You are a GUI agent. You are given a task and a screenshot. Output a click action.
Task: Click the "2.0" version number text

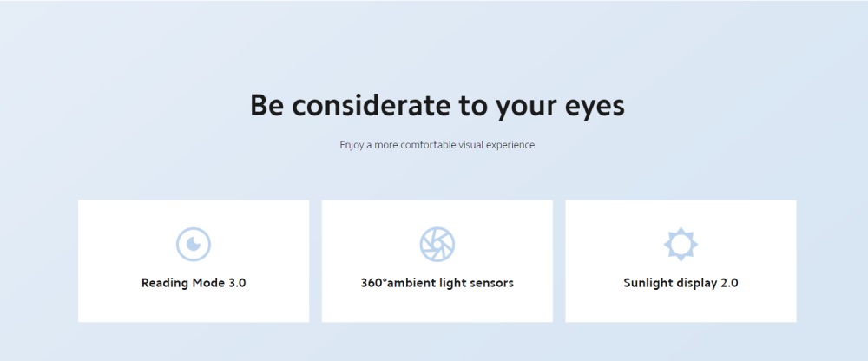click(x=727, y=283)
